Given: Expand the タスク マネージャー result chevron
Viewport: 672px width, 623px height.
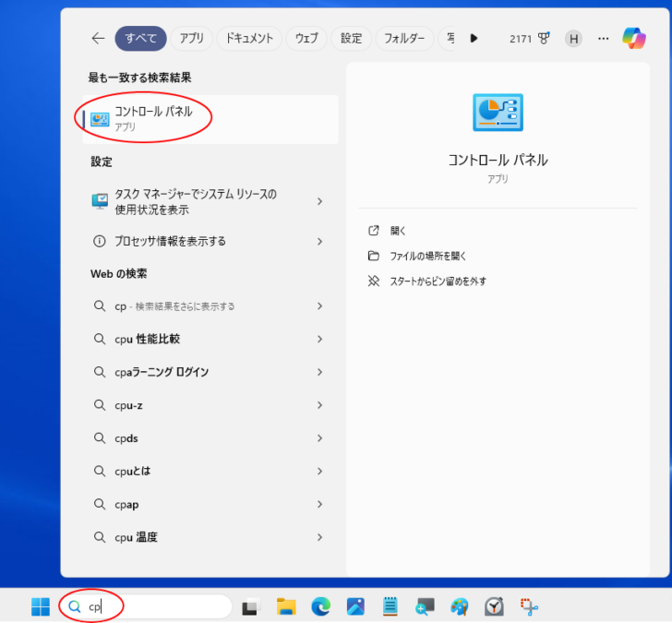Looking at the screenshot, I should (x=319, y=201).
